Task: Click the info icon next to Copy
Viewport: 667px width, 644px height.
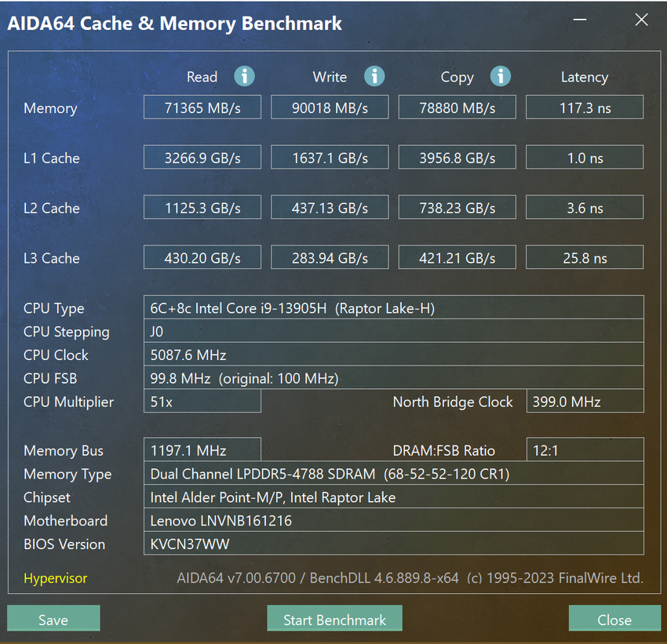Action: click(x=500, y=76)
